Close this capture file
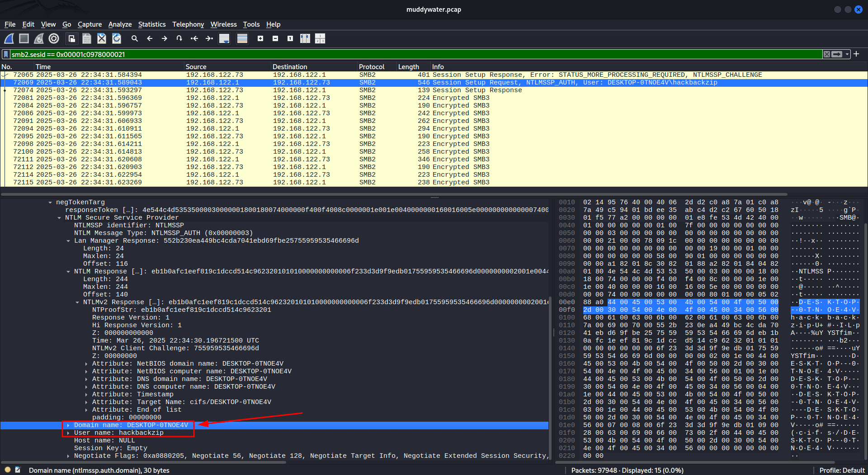 point(102,38)
